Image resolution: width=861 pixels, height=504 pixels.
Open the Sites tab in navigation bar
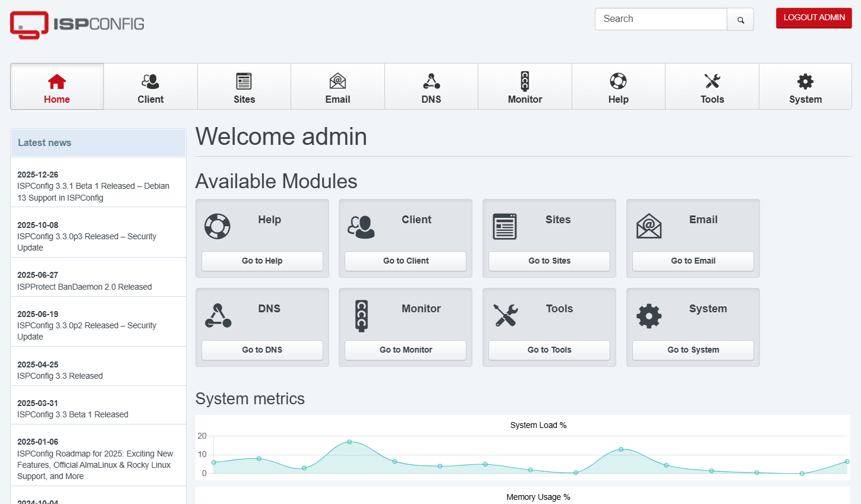pos(244,87)
